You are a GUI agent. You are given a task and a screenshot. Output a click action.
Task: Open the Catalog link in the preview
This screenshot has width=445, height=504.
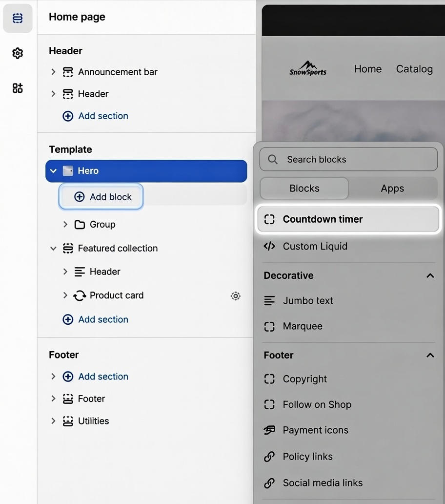coord(414,69)
